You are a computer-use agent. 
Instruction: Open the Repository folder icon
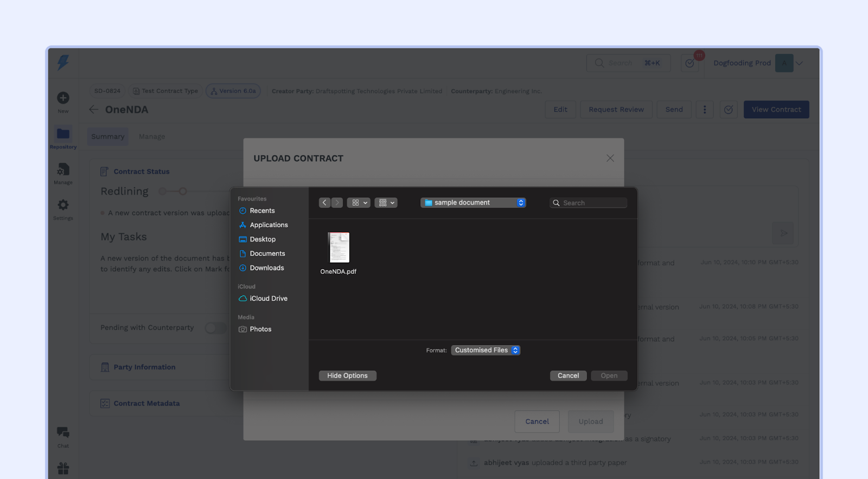pos(63,134)
